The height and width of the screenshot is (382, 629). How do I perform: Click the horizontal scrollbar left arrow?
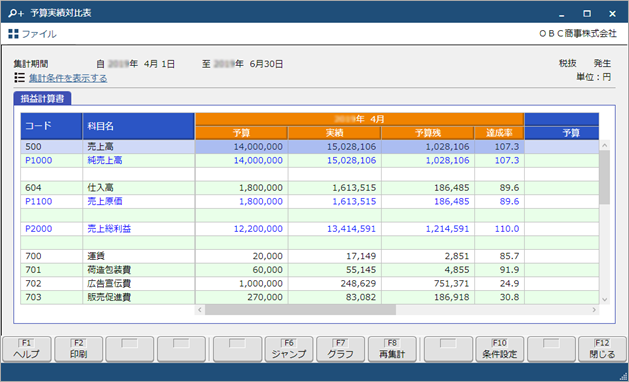[x=200, y=310]
